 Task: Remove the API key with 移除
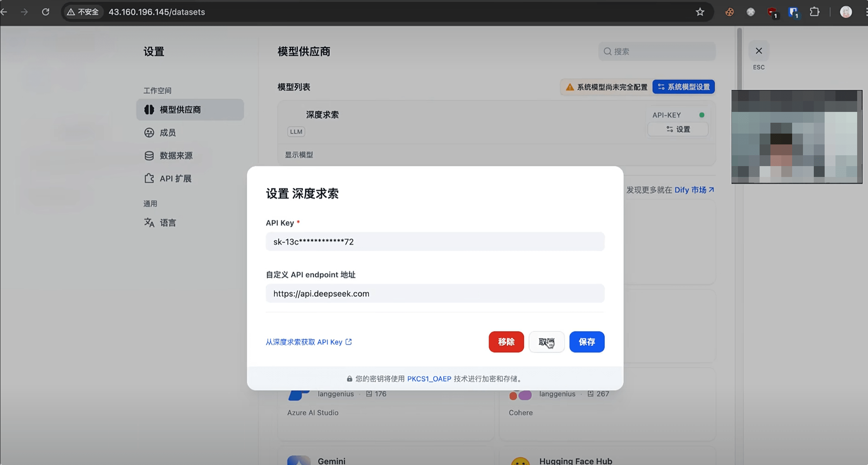point(506,342)
